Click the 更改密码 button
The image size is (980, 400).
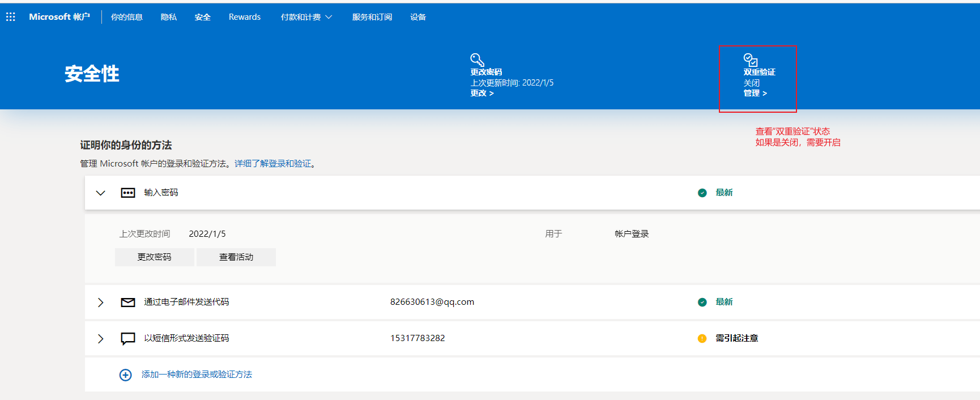[x=155, y=257]
